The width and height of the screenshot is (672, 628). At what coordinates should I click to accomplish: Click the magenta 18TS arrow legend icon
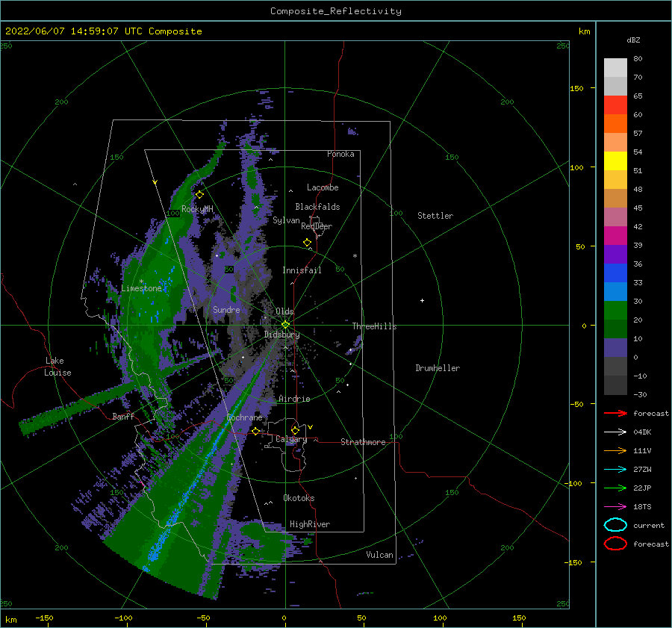coord(615,507)
